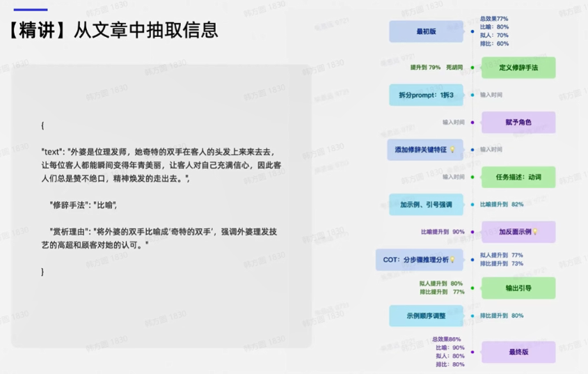Screen dimensions: 588x374
Task: Click the "修辞手法": "比喻" line
Action: (x=84, y=205)
